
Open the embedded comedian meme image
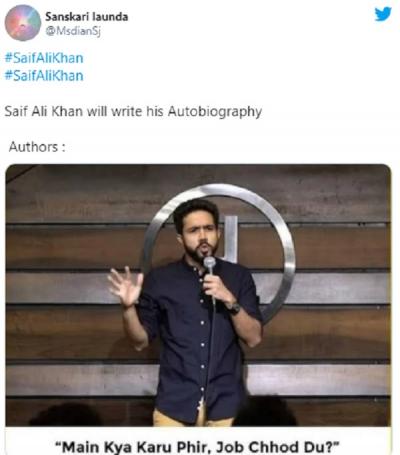(x=198, y=295)
